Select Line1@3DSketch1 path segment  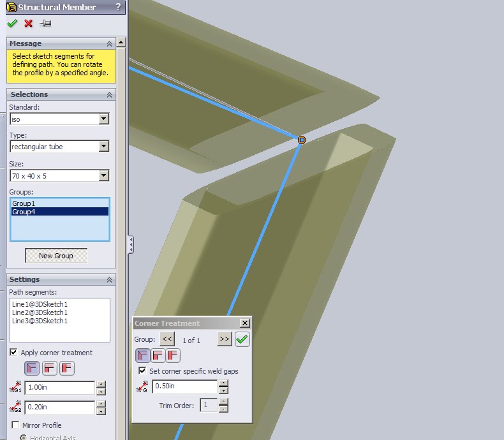tap(40, 304)
